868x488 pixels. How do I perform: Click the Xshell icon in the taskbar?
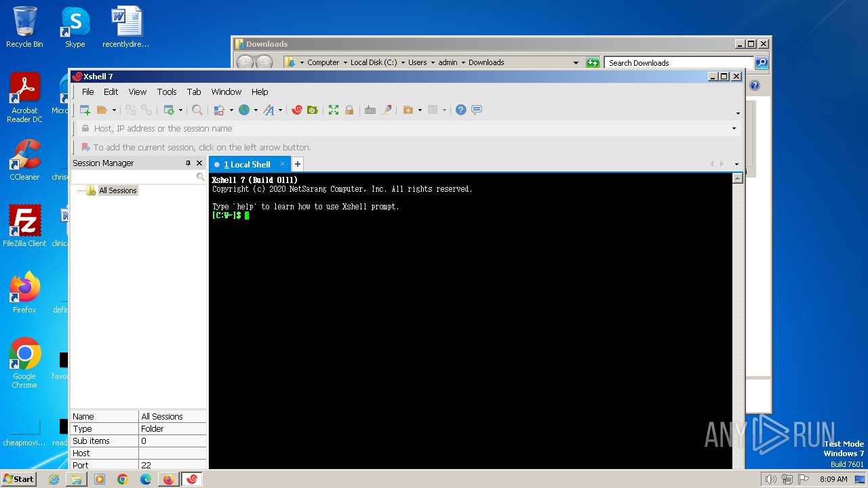pos(191,479)
